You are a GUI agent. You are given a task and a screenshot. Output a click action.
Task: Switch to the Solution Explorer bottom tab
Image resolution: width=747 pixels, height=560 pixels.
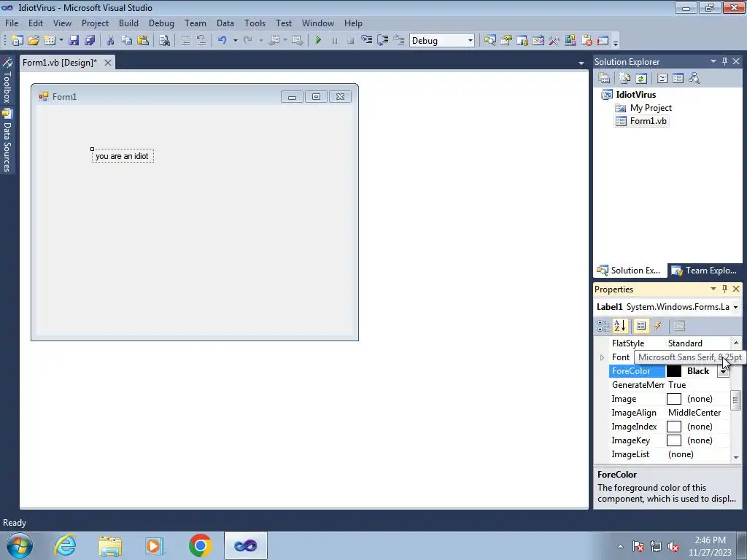630,271
